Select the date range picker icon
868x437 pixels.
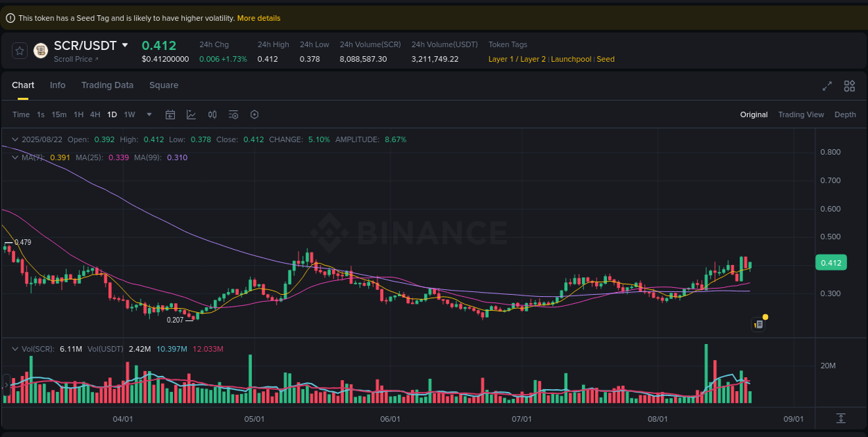[x=170, y=114]
